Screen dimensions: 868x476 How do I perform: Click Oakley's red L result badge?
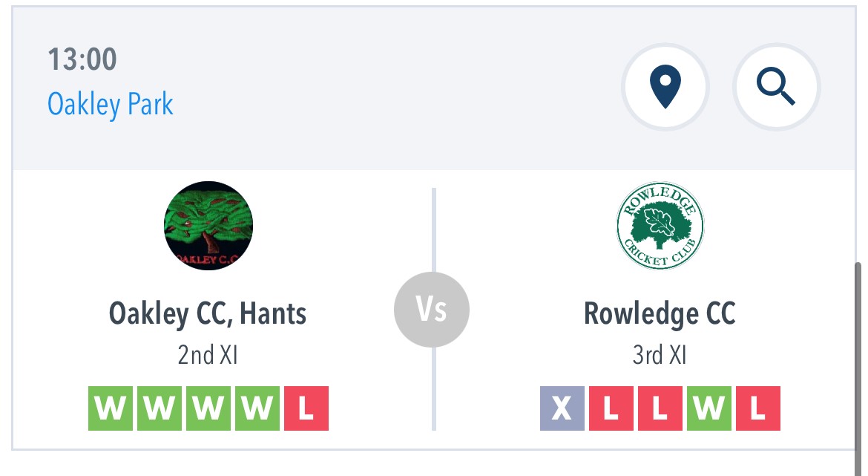[306, 408]
